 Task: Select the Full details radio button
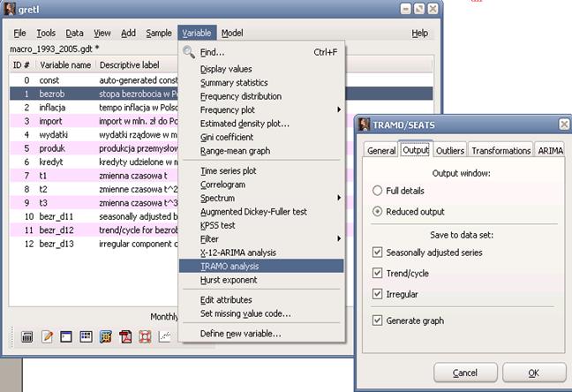tap(377, 191)
